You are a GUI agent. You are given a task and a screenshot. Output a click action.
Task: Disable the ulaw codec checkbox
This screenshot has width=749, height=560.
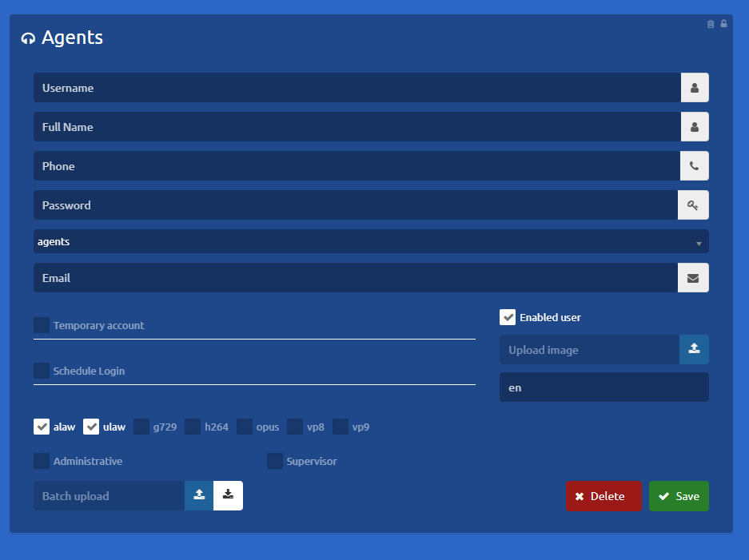91,427
